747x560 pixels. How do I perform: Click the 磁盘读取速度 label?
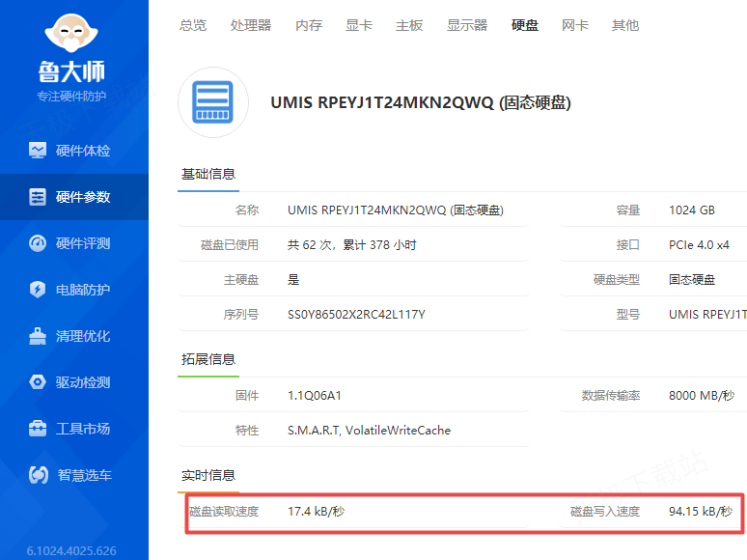coord(224,512)
